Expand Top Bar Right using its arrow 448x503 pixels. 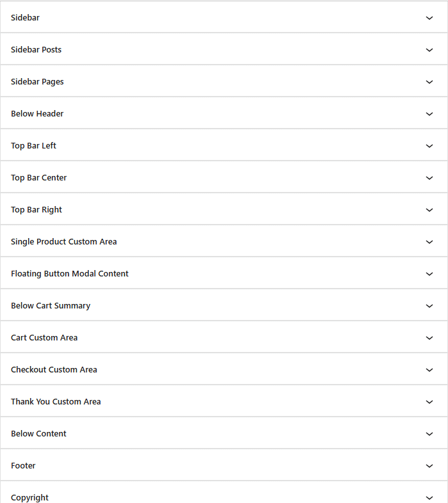coord(429,210)
